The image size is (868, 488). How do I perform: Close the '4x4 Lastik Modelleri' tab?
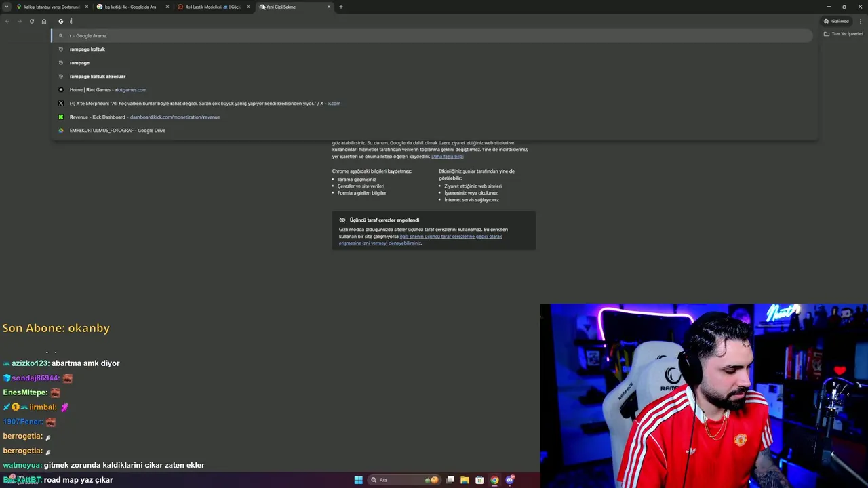[x=248, y=7]
